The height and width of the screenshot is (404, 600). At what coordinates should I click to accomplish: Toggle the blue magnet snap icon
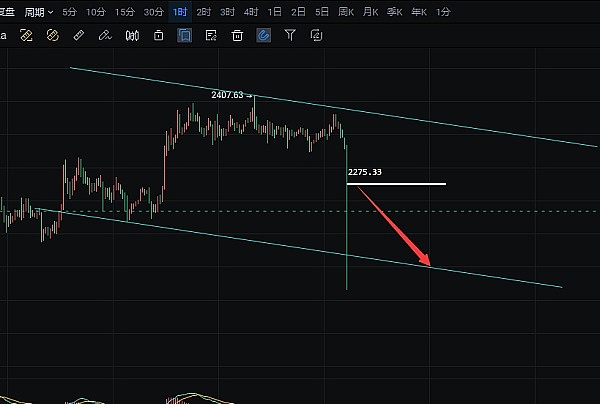263,35
